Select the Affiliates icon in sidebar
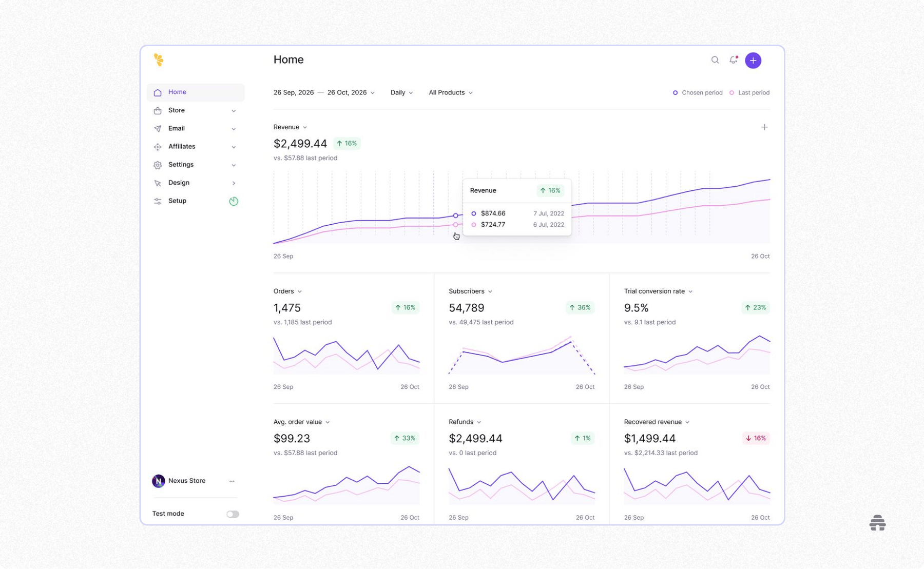This screenshot has height=569, width=924. [158, 147]
